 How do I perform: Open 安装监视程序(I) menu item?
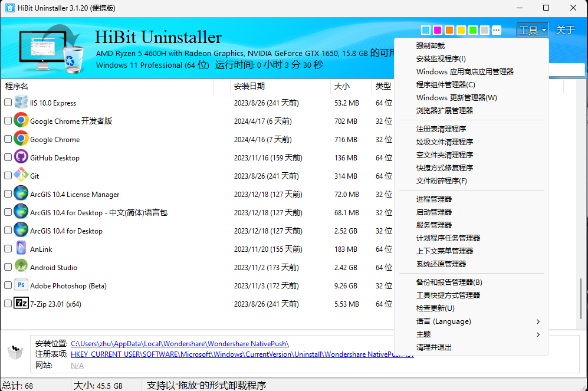[471, 59]
